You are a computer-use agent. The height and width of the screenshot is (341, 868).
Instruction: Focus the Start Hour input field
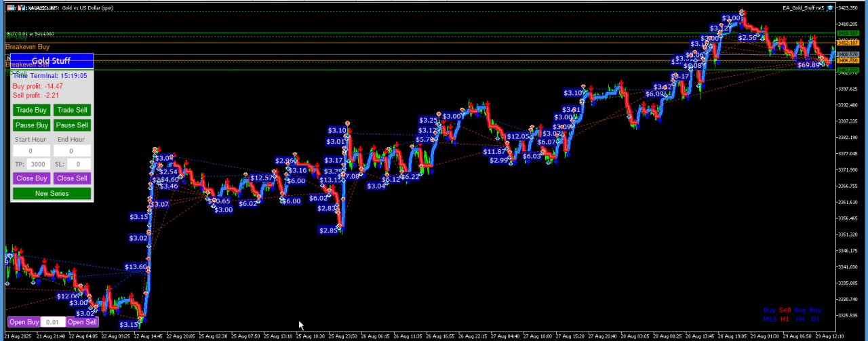[x=32, y=151]
